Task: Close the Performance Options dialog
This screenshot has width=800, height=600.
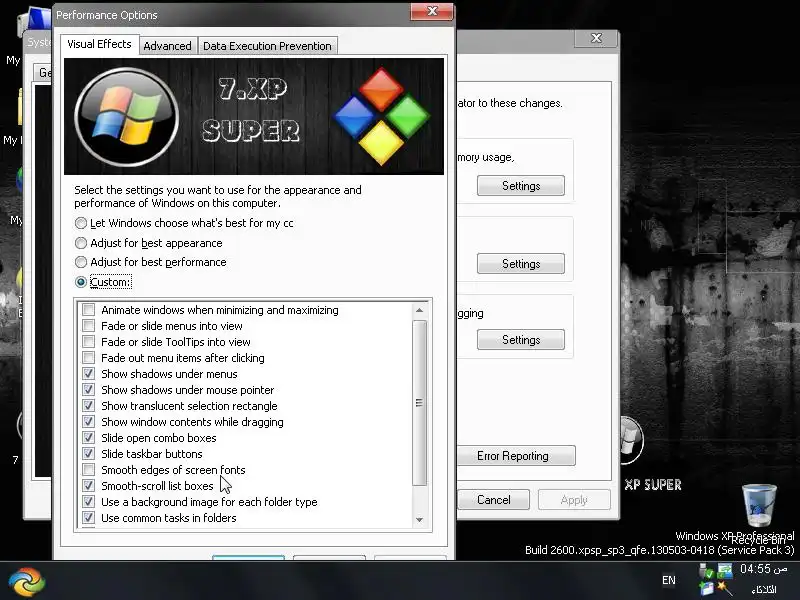Action: click(x=432, y=12)
